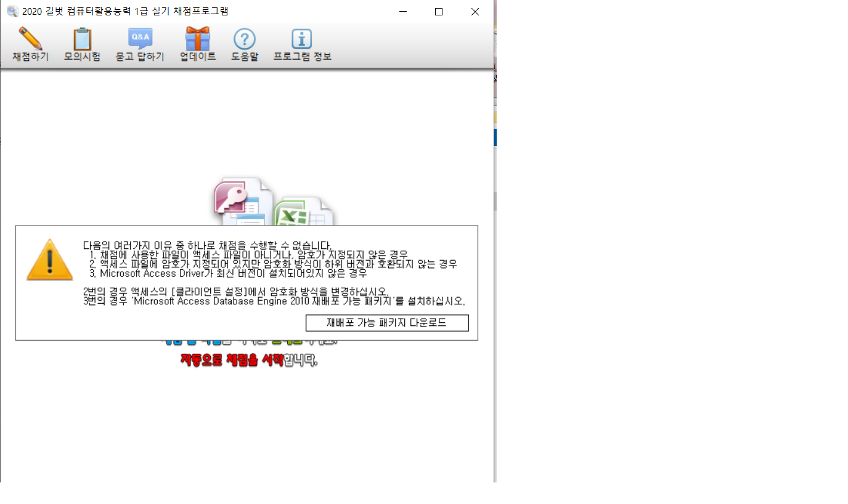Open help with the question mark icon

[x=244, y=39]
